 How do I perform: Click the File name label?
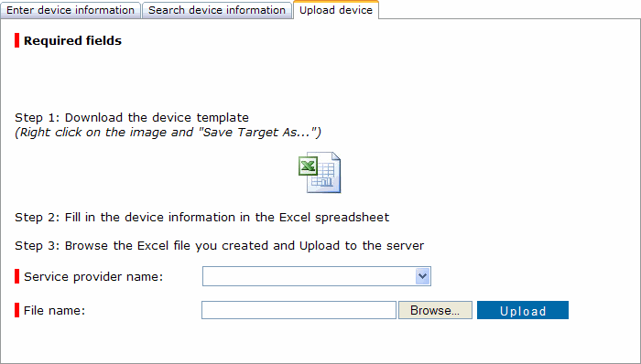[x=54, y=311]
